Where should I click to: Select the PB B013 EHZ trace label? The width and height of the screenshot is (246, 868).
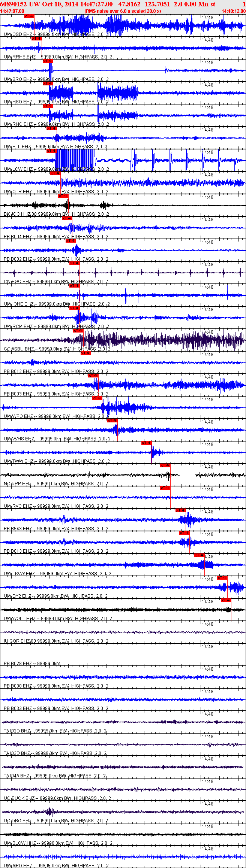point(56,551)
